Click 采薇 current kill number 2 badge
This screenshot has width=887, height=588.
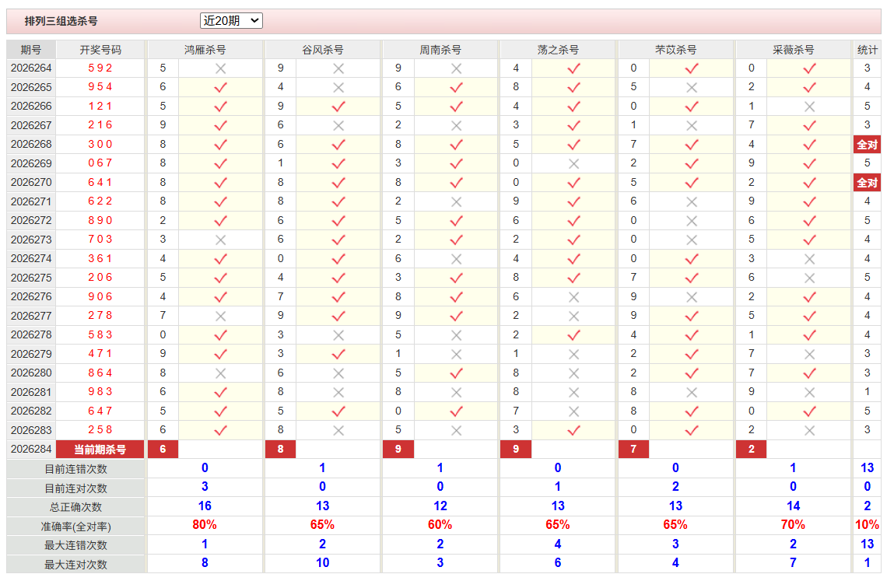[752, 449]
